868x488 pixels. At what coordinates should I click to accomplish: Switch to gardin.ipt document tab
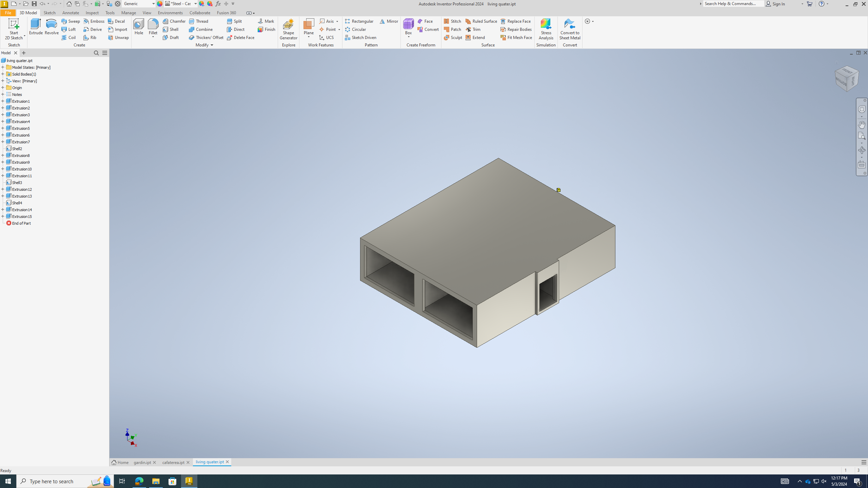coord(142,462)
